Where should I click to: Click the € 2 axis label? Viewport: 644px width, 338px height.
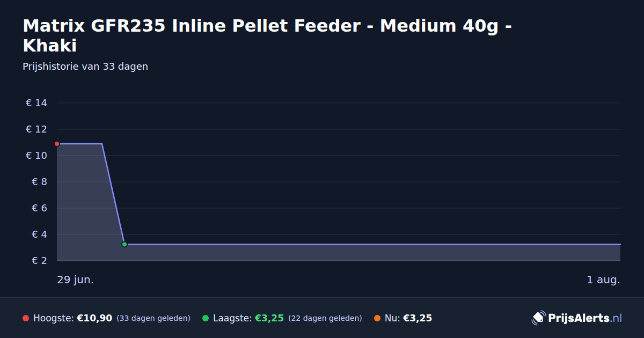tap(40, 261)
